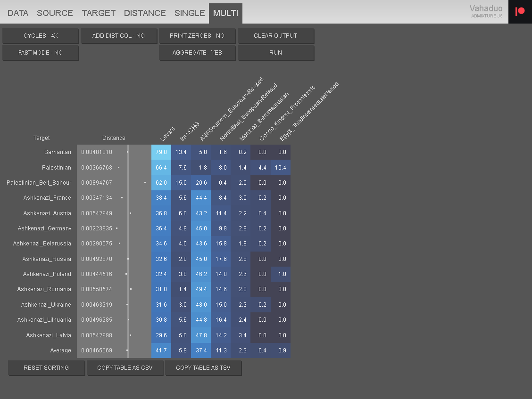Sort table by the Distance column header

tap(114, 138)
